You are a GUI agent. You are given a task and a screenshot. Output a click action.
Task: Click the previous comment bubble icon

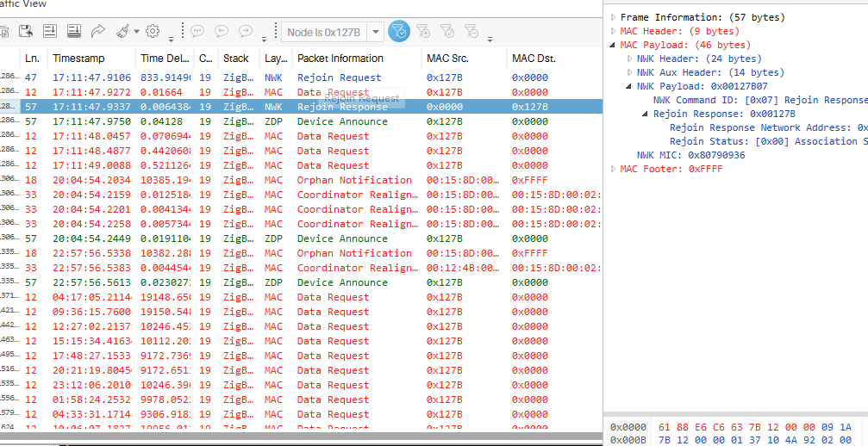click(222, 31)
